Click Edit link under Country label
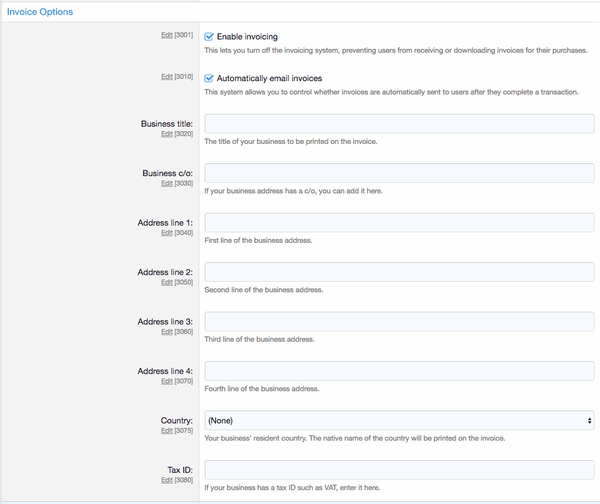This screenshot has width=600, height=504. point(167,431)
